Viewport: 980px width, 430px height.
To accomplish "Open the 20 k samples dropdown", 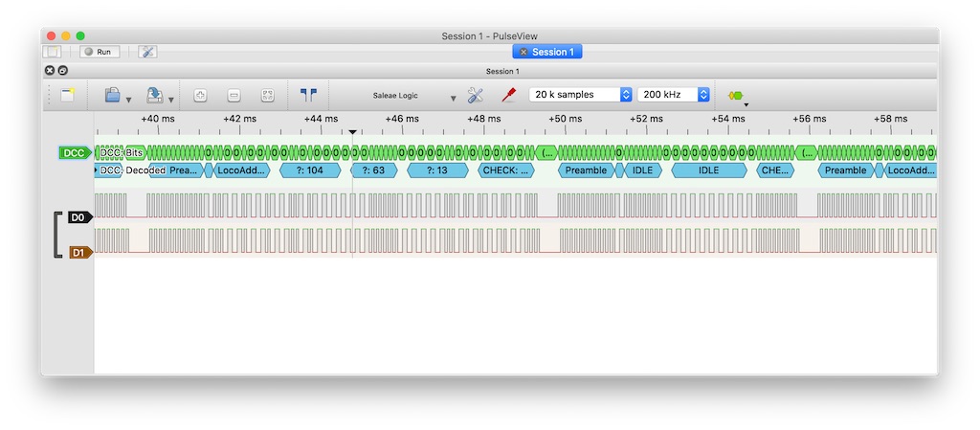I will [x=581, y=95].
